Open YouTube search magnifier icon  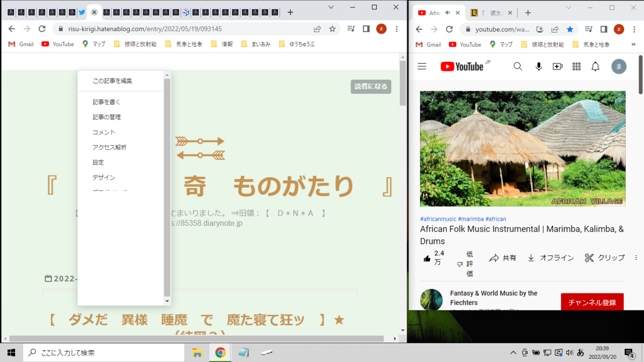pyautogui.click(x=518, y=67)
